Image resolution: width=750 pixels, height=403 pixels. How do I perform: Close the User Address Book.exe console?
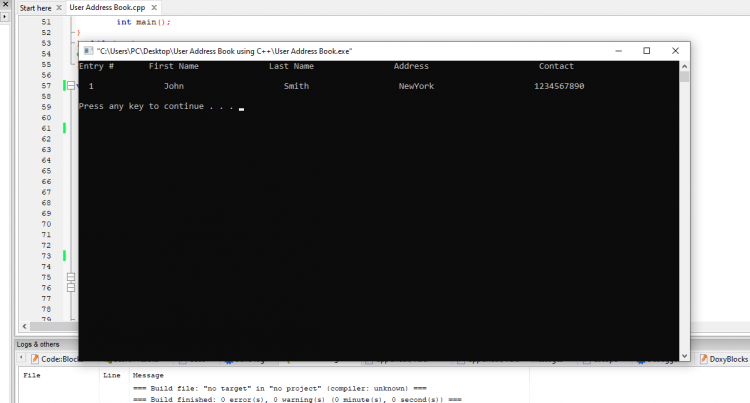tap(675, 51)
